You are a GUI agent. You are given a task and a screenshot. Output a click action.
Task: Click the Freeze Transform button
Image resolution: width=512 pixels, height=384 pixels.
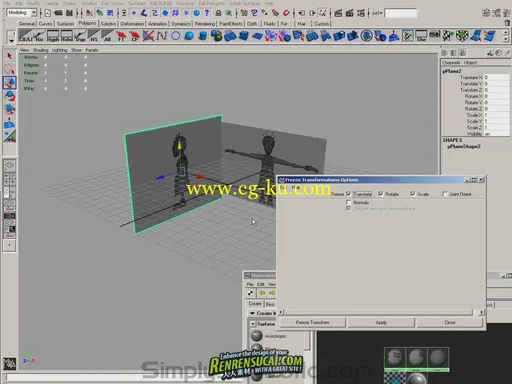[312, 322]
